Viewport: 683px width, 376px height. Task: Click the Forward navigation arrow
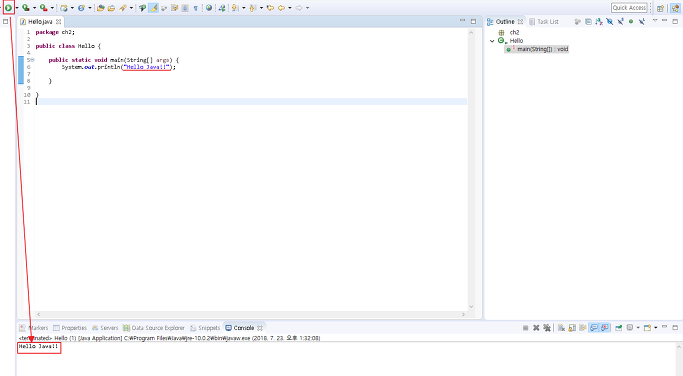(299, 8)
